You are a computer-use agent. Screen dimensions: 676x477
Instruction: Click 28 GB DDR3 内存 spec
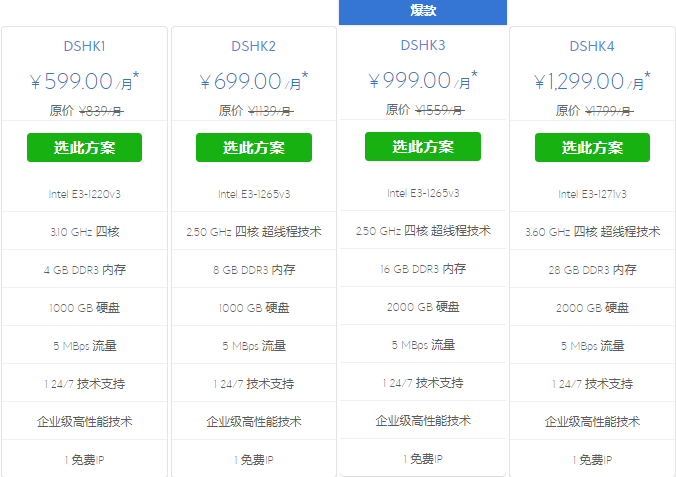[592, 270]
